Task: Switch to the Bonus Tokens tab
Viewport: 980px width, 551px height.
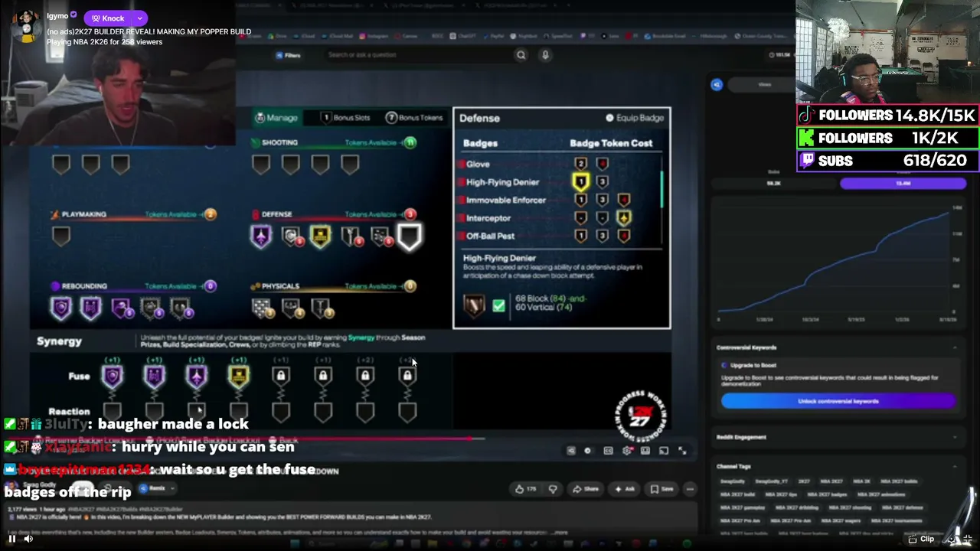Action: 414,118
